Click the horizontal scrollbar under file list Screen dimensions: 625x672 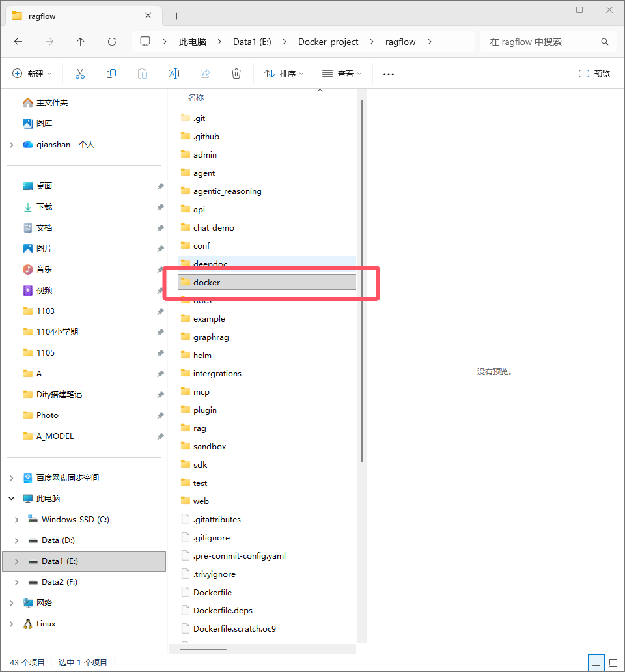tap(203, 649)
